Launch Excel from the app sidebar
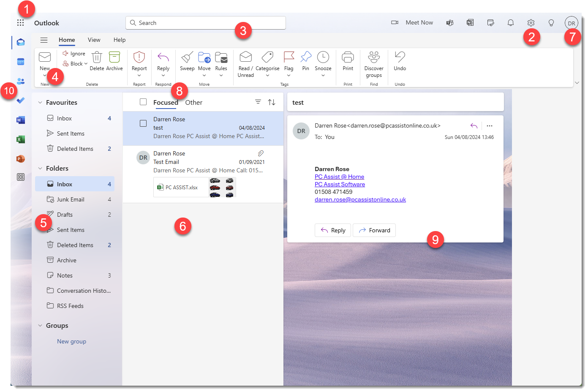This screenshot has height=392, width=588. click(x=21, y=139)
